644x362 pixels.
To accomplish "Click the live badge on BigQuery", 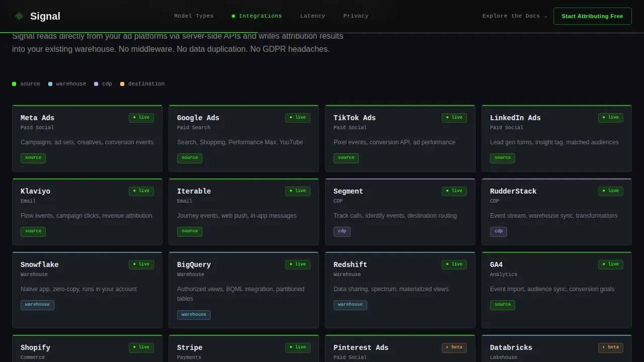I will pos(298,264).
